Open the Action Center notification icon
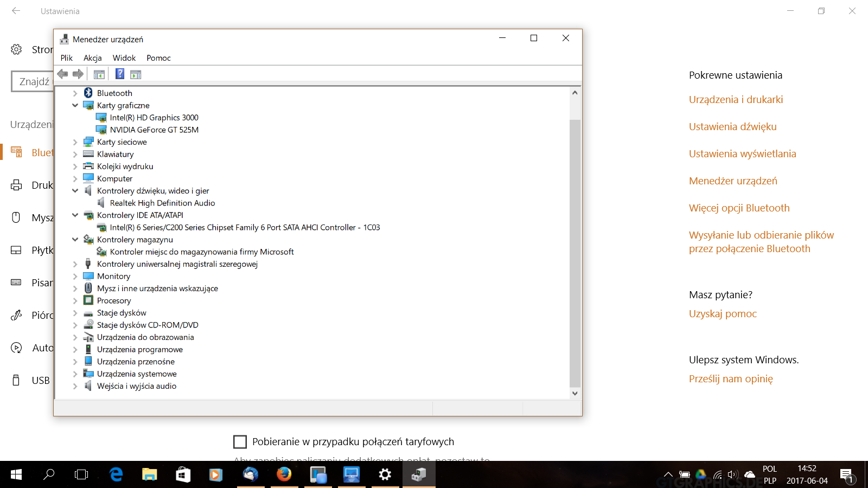The height and width of the screenshot is (488, 868). [x=848, y=476]
